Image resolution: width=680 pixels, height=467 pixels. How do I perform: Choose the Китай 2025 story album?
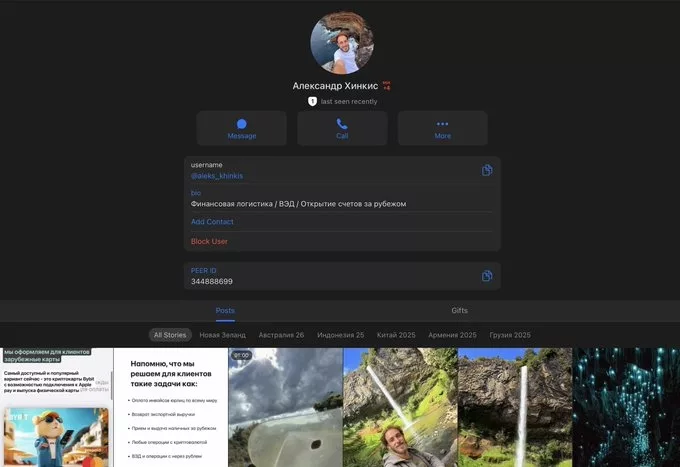pos(396,335)
